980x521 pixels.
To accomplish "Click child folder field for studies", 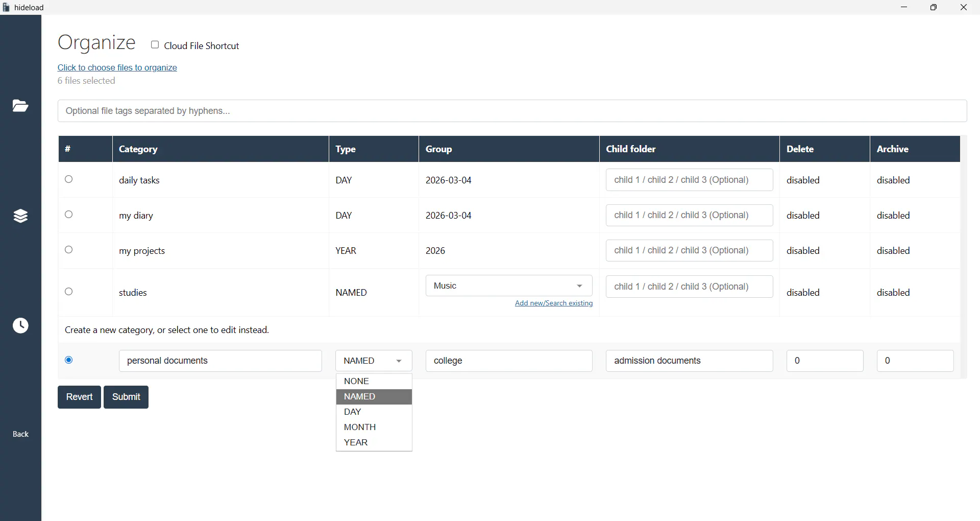I will tap(689, 287).
